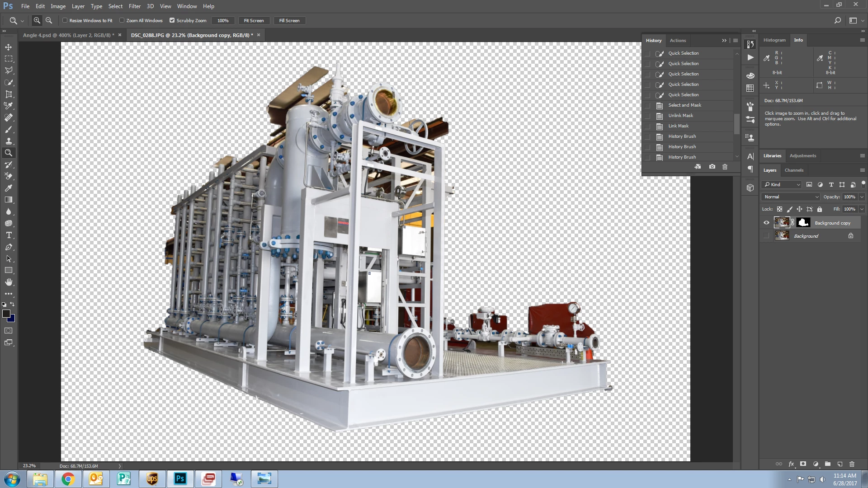The height and width of the screenshot is (488, 868).
Task: Expand the Opacity slider dropdown arrow
Action: 862,197
